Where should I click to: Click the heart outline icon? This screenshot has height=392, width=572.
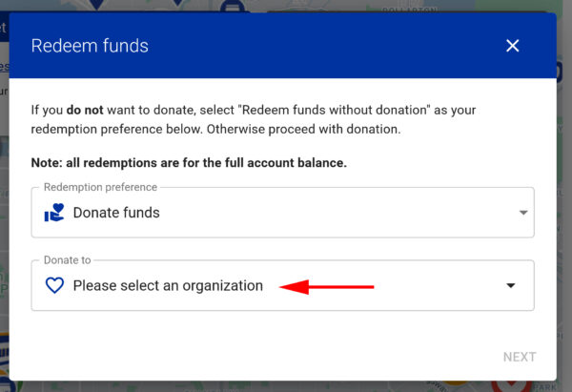click(54, 285)
